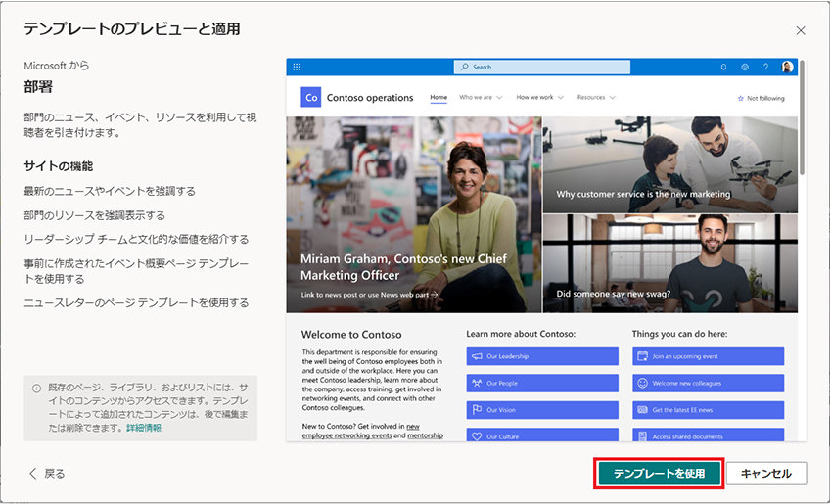Image resolution: width=831 pixels, height=504 pixels.
Task: Click the 部署 template name
Action: [38, 87]
